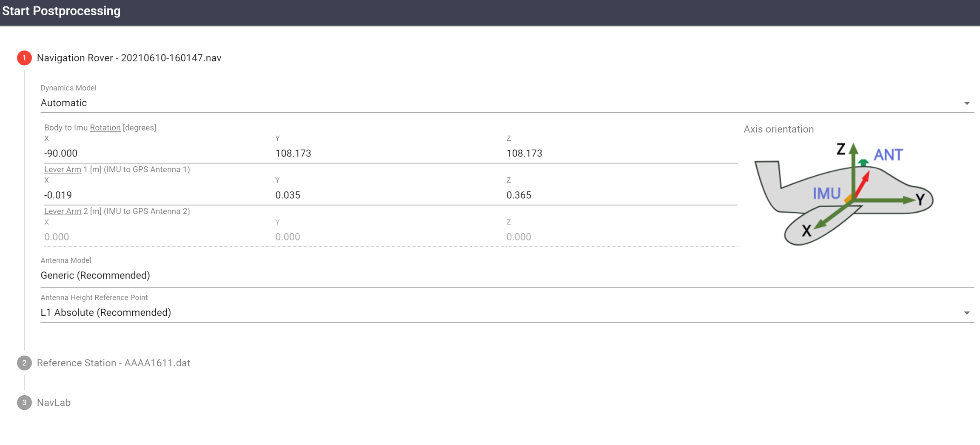Expand Antenna Height Reference Point dropdown arrow
The height and width of the screenshot is (445, 980).
(x=966, y=313)
